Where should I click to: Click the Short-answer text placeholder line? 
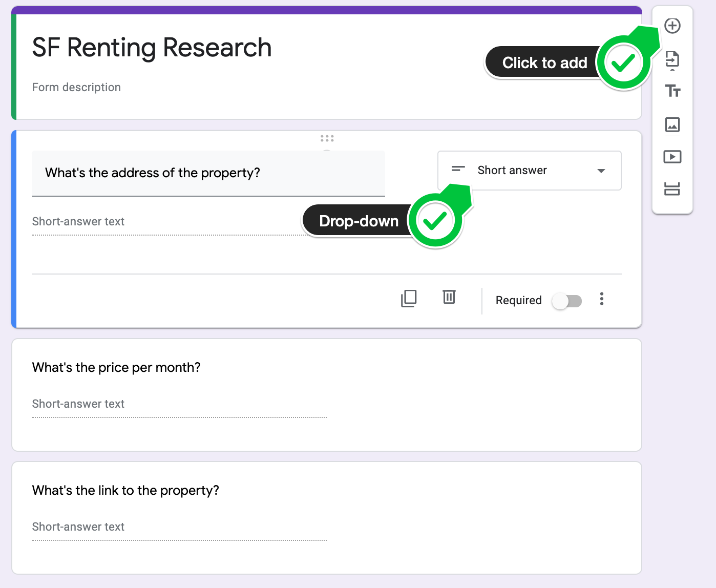coord(78,222)
